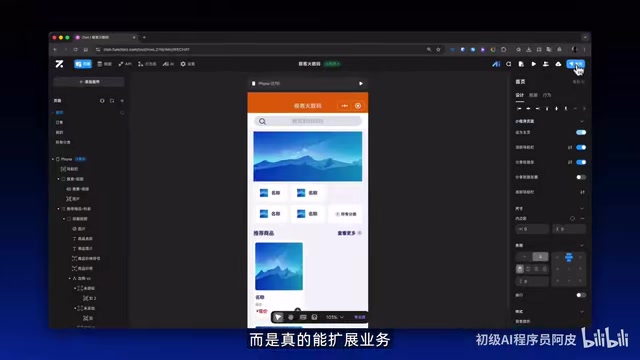Click the align vertical center icon
Viewport: 640px width, 360px height.
pyautogui.click(x=556, y=109)
